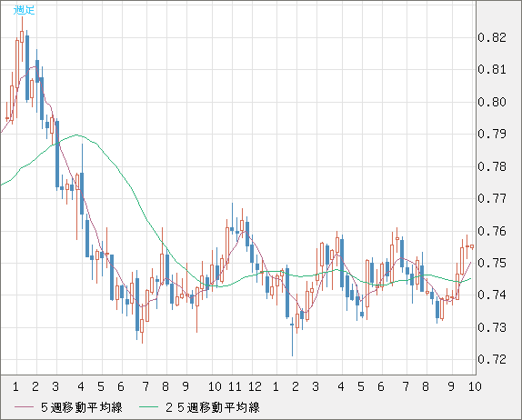Select the 5週移動平均線 legend text
This screenshot has width=522, height=420.
coord(82,407)
